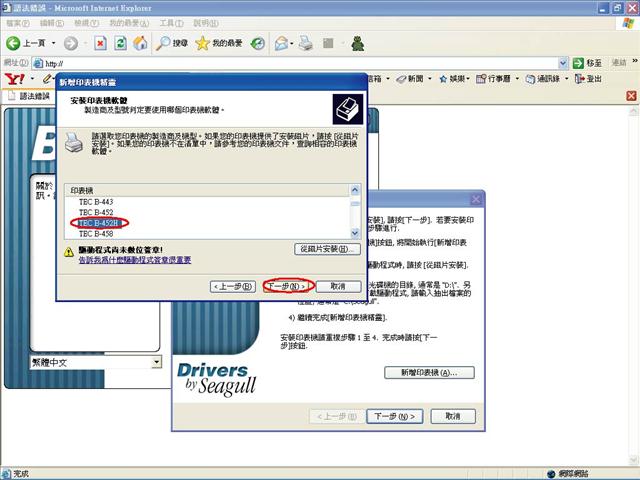Click the yellow warning triangle icon in the wizard
640x480 pixels.
click(69, 252)
